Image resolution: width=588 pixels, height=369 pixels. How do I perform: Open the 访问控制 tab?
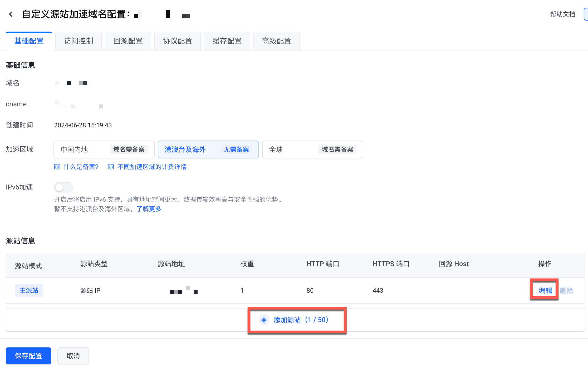pos(79,41)
